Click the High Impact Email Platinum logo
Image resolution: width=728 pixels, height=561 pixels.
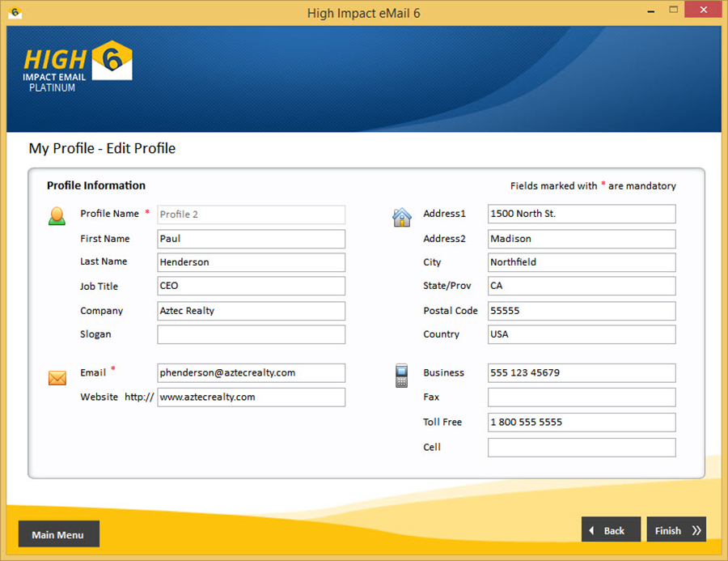pyautogui.click(x=78, y=66)
